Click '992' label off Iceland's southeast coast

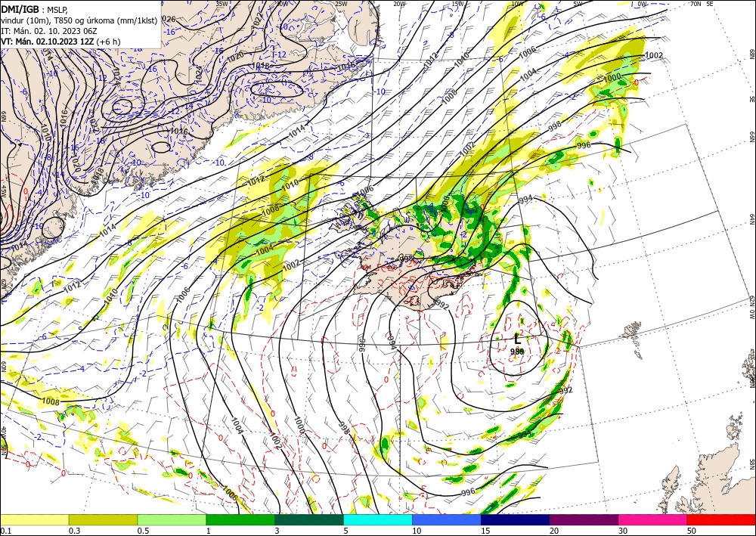point(442,305)
